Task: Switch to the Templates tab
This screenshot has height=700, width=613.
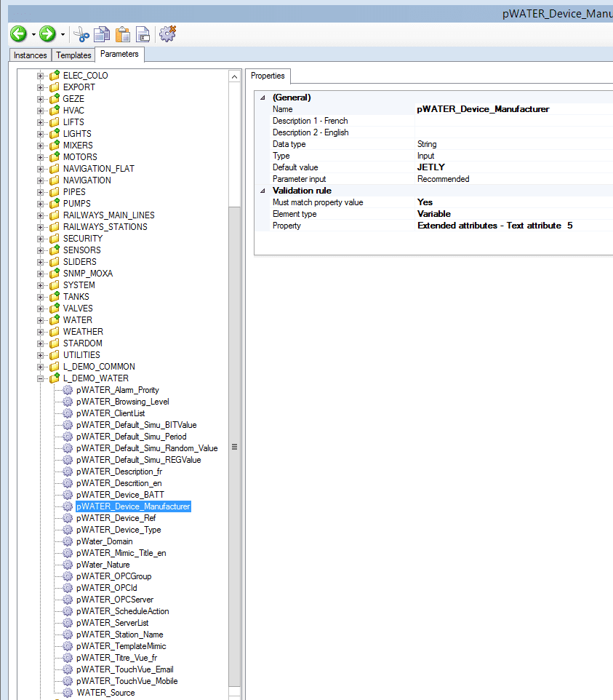Action: pos(73,55)
